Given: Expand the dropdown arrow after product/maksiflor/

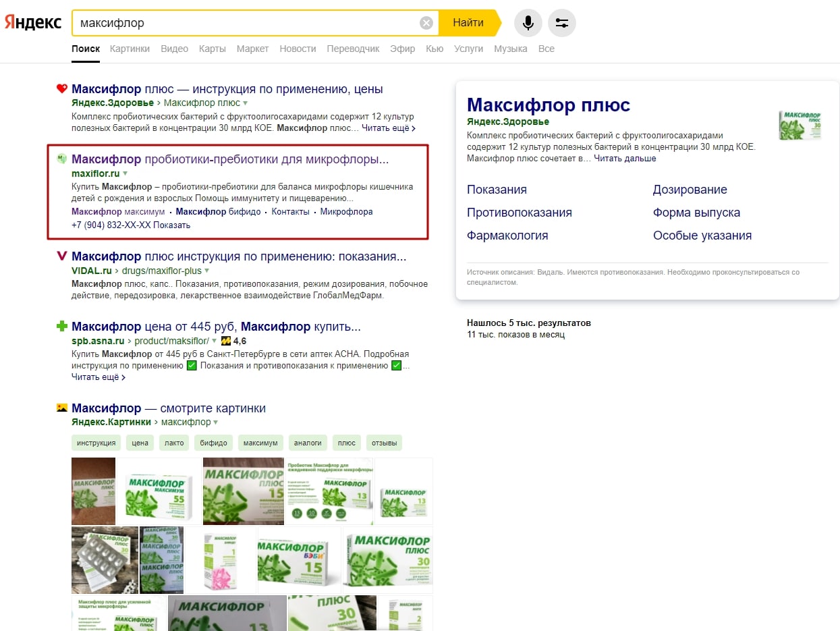Looking at the screenshot, I should pyautogui.click(x=214, y=341).
